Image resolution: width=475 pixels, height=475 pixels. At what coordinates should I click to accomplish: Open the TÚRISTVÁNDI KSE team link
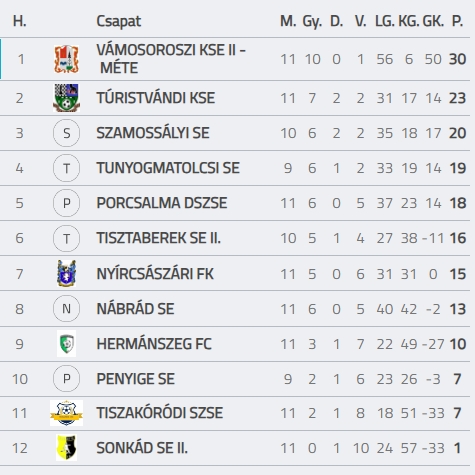tap(156, 98)
